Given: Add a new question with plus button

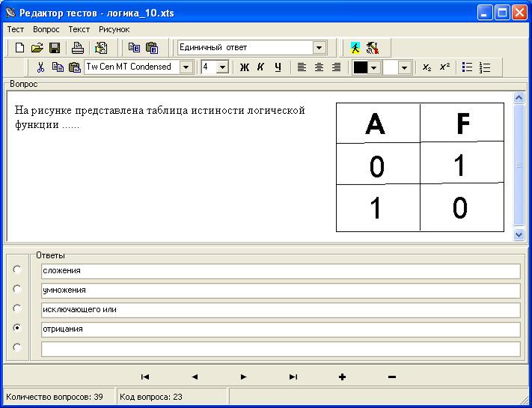Looking at the screenshot, I should point(342,377).
